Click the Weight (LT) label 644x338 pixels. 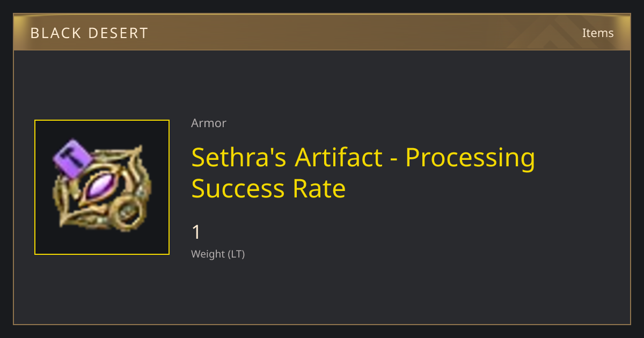tap(218, 254)
